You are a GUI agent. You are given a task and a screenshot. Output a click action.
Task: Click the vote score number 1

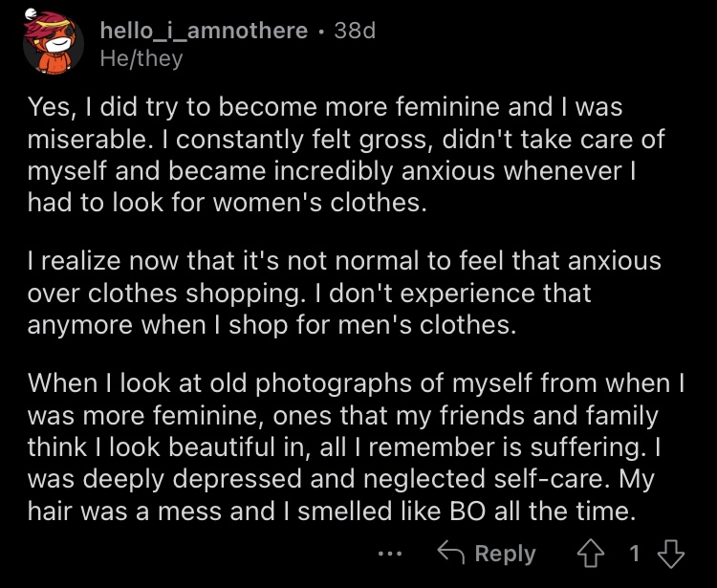pyautogui.click(x=634, y=554)
